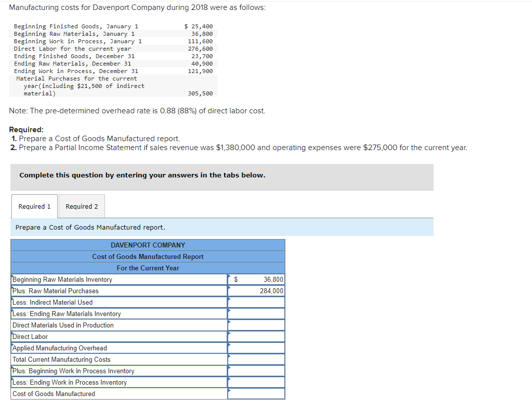The image size is (532, 408).
Task: Click the 111,600 work in process value
Action: tap(200, 41)
